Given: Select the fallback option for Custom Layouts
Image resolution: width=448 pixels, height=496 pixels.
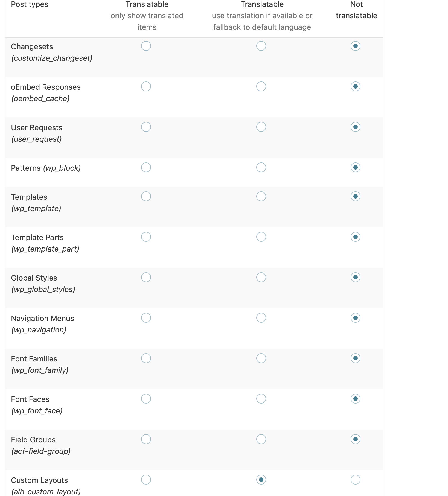Looking at the screenshot, I should (261, 480).
